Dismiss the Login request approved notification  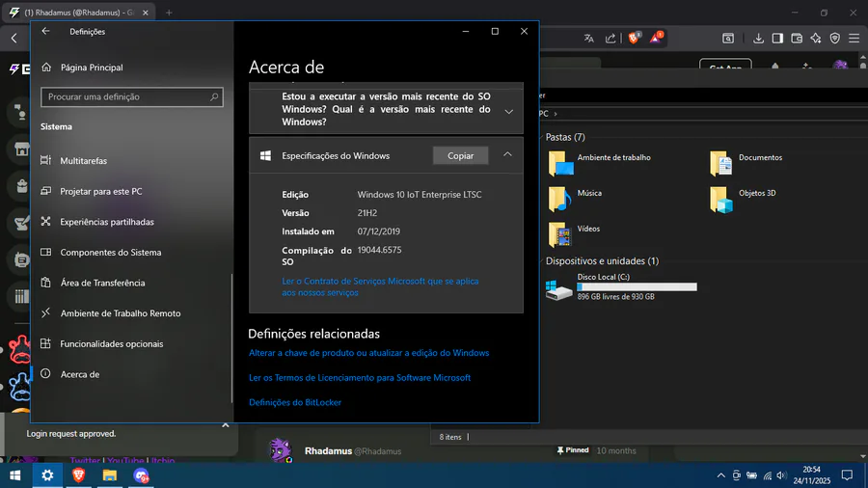[x=226, y=425]
